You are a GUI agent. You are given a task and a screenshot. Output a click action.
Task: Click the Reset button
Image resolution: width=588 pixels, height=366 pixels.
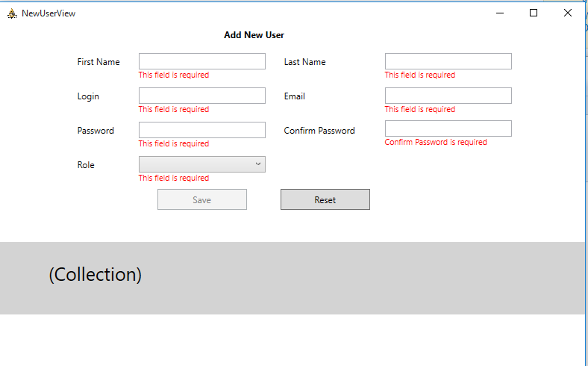pyautogui.click(x=325, y=199)
